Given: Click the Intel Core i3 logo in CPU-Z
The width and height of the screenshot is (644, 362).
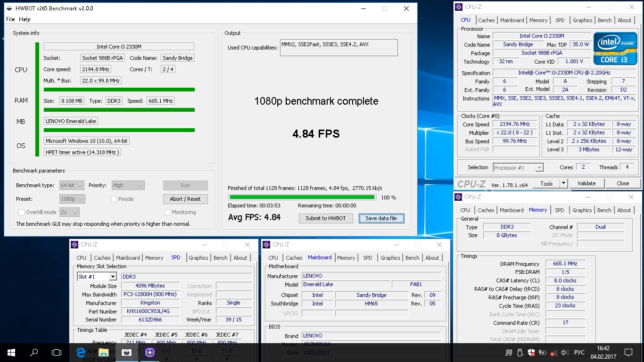Looking at the screenshot, I should [615, 48].
